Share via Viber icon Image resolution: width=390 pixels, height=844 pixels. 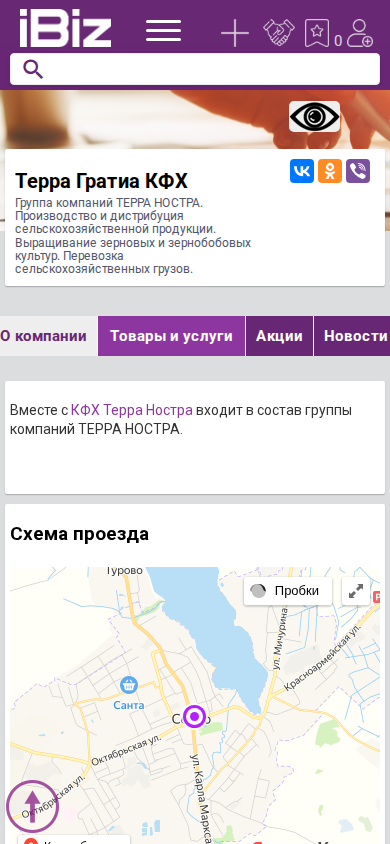(x=358, y=171)
